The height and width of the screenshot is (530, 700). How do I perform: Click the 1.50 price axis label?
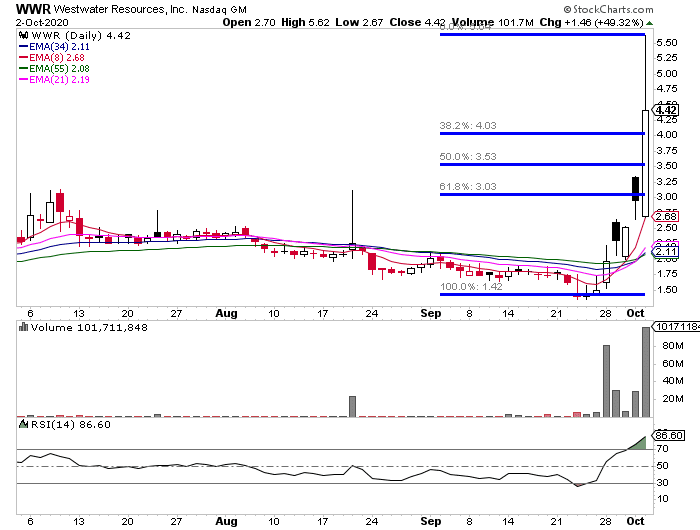click(x=667, y=290)
